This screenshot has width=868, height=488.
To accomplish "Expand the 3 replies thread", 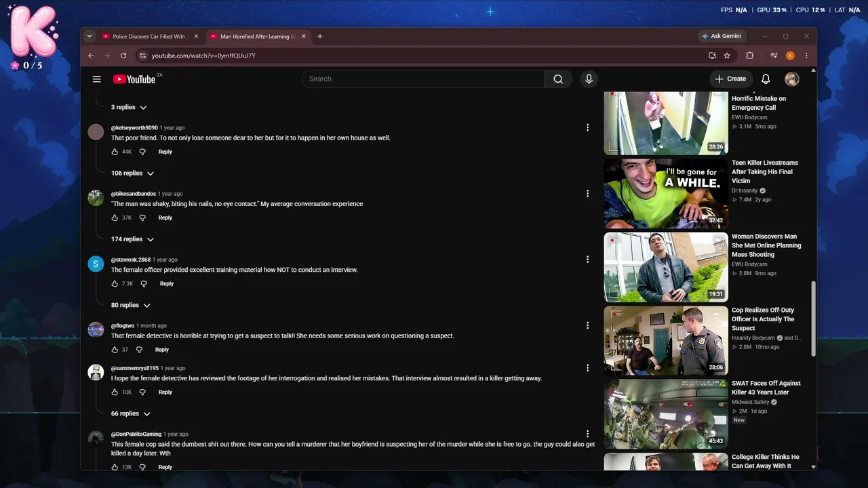I will (x=129, y=107).
